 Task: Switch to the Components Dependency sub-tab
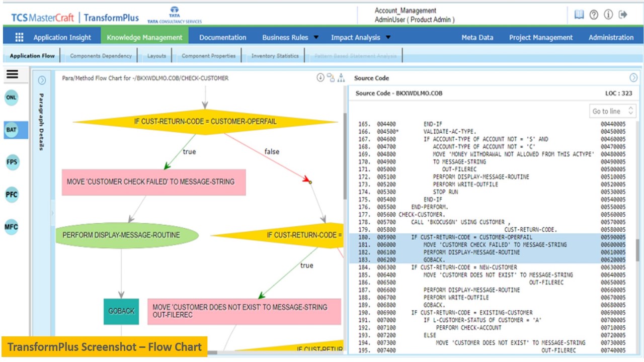[101, 56]
